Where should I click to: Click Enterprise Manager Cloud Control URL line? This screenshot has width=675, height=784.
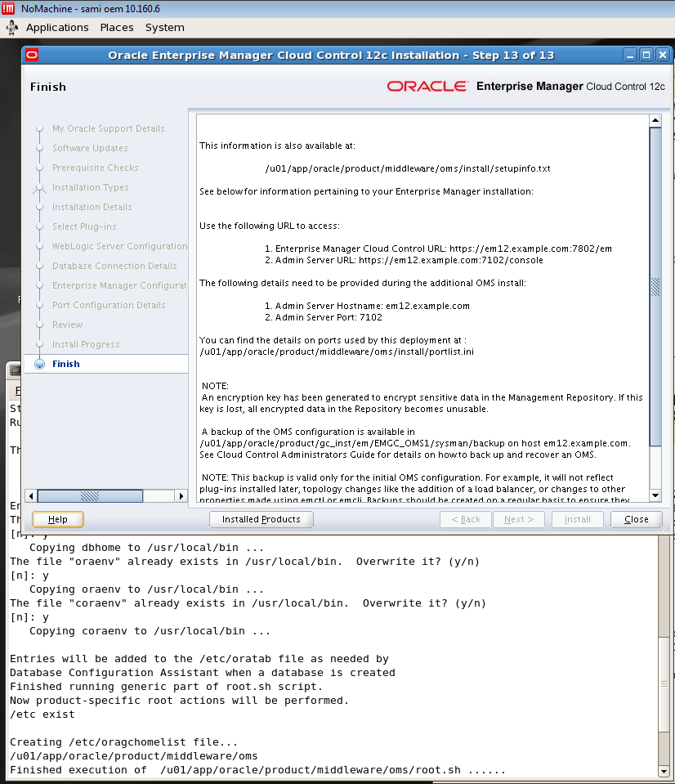[438, 249]
